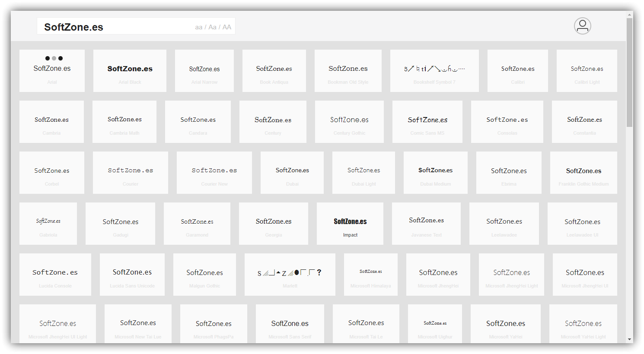Select the Lucida Console font card
The width and height of the screenshot is (644, 354).
(x=55, y=275)
